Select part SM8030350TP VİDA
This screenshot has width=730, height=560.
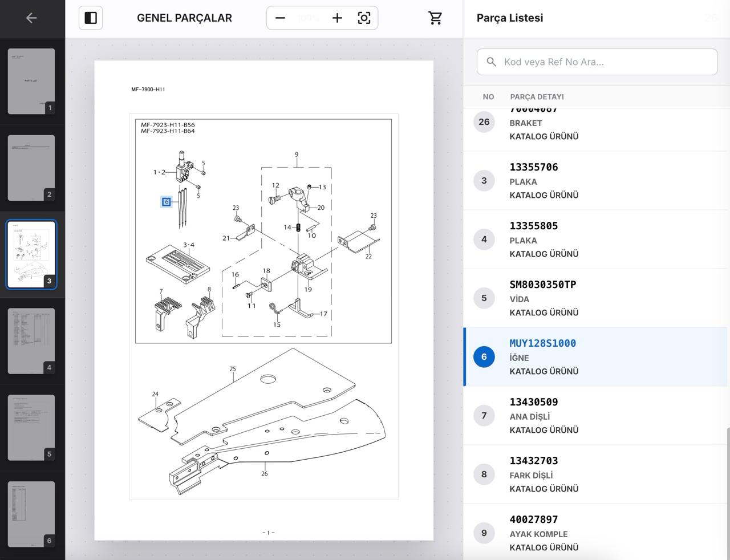click(595, 298)
